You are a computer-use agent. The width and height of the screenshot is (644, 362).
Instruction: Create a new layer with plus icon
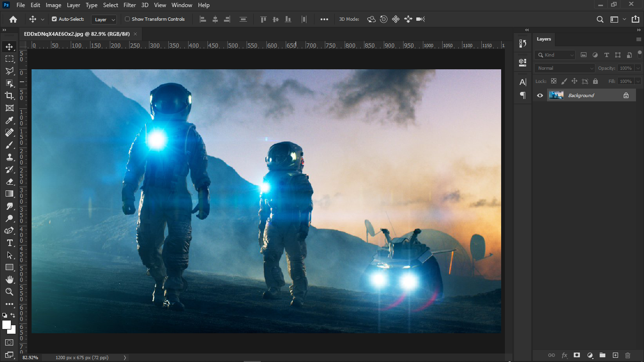click(615, 355)
